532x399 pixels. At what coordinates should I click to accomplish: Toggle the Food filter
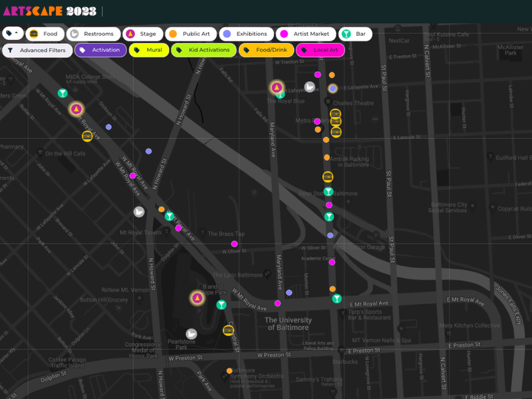point(44,33)
